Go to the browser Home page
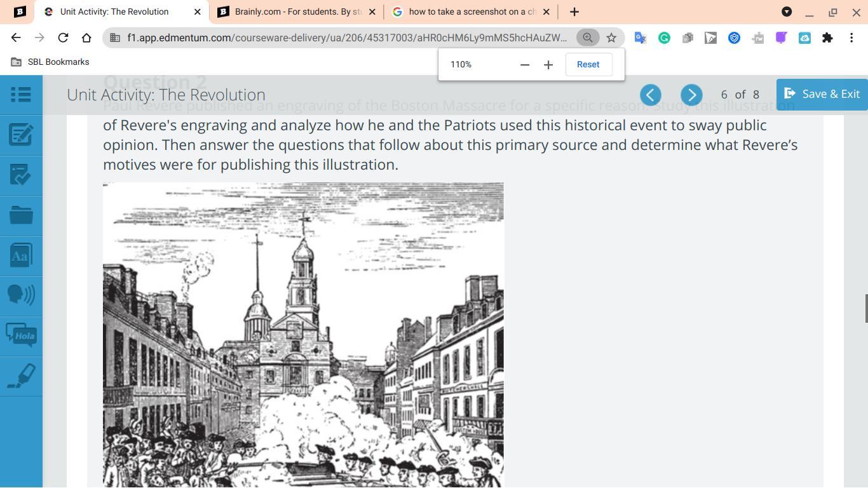 (x=86, y=37)
